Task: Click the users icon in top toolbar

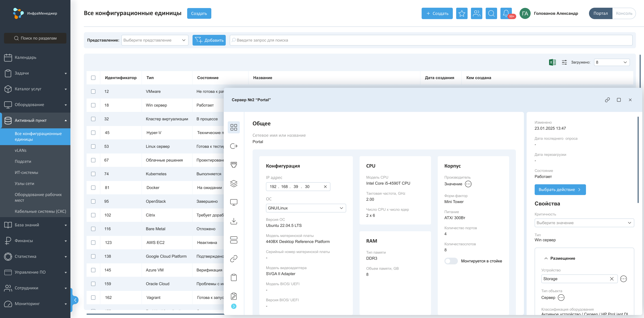Action: click(476, 14)
